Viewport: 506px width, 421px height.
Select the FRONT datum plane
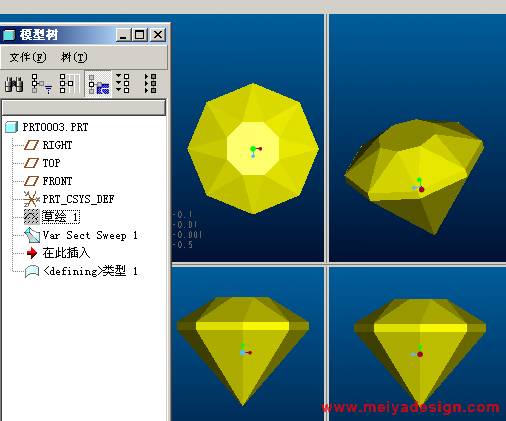pyautogui.click(x=57, y=181)
